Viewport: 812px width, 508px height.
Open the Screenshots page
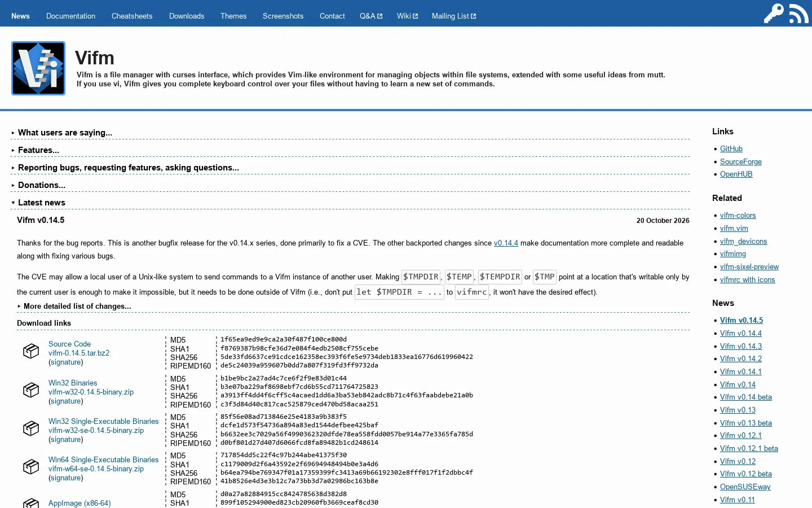click(x=283, y=16)
